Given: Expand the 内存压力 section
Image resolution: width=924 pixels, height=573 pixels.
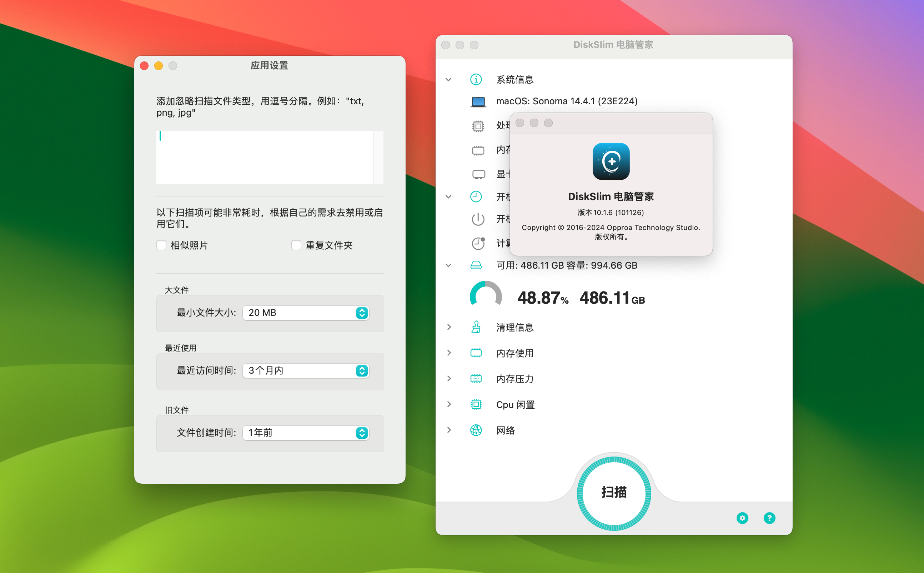Looking at the screenshot, I should pos(449,379).
